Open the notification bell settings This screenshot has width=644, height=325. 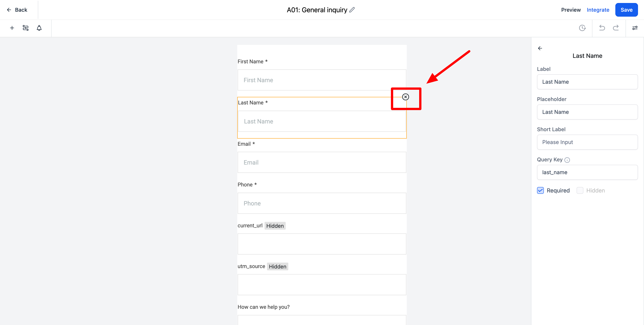tap(39, 28)
